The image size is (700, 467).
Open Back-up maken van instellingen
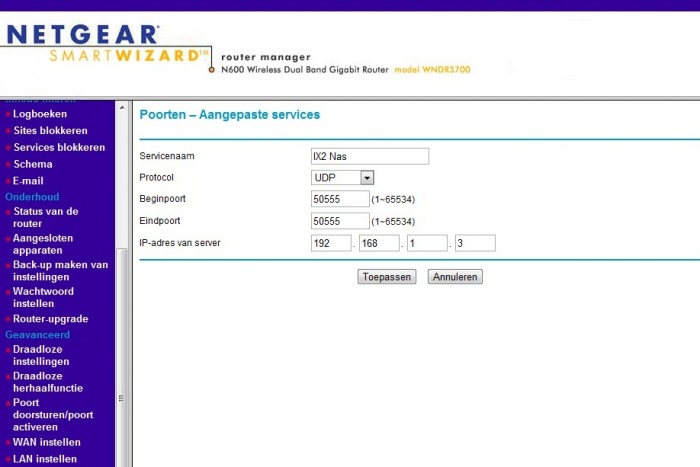(x=60, y=271)
